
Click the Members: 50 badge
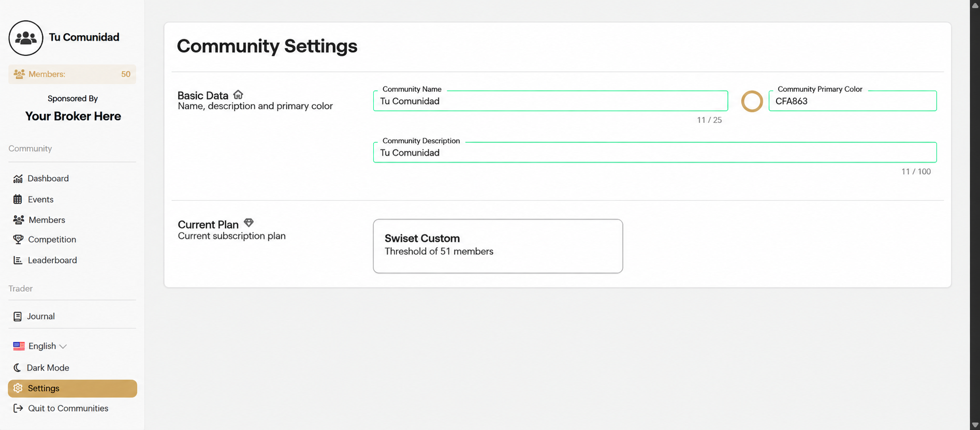pos(72,74)
